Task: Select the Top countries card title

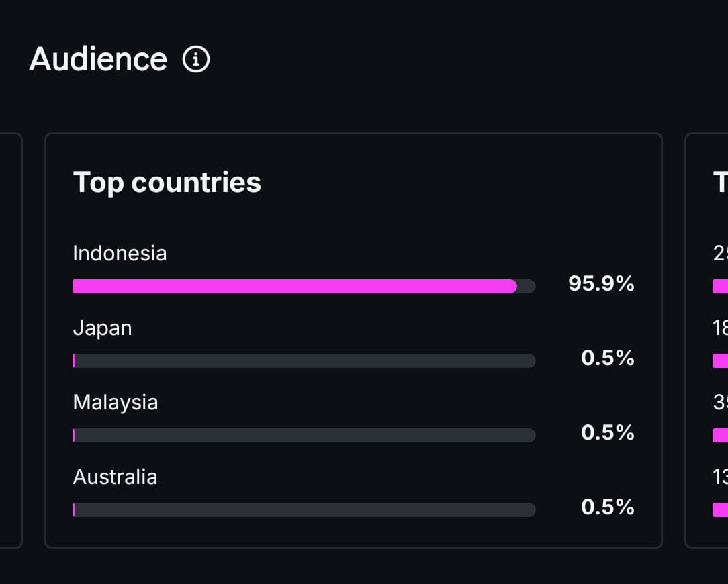Action: pos(167,182)
